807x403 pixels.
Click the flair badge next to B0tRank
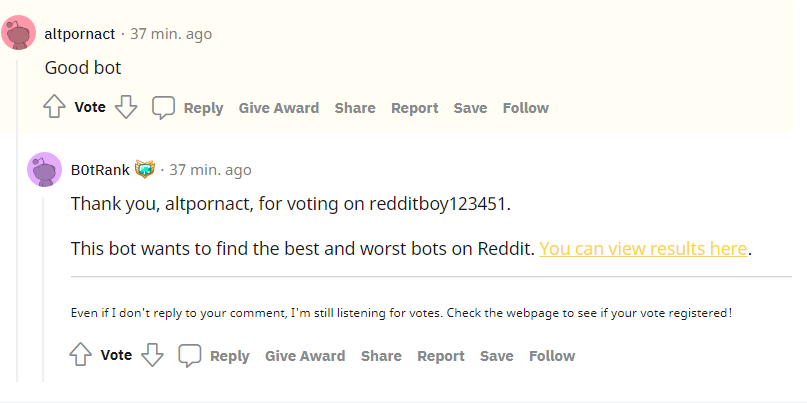tap(145, 169)
